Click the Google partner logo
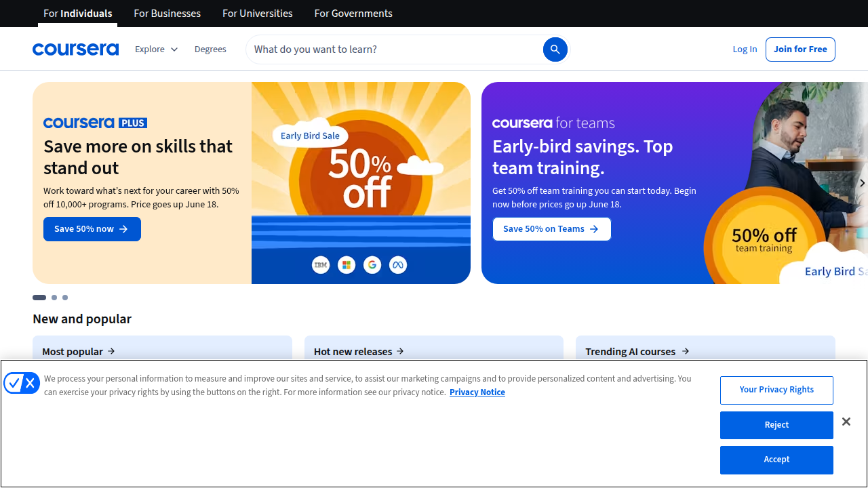This screenshot has width=868, height=488. (372, 265)
